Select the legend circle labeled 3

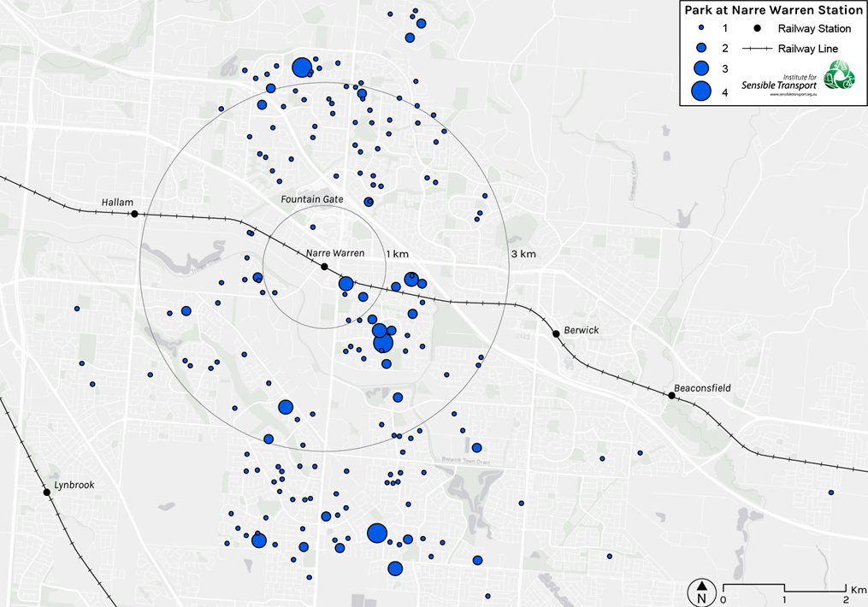[x=701, y=68]
